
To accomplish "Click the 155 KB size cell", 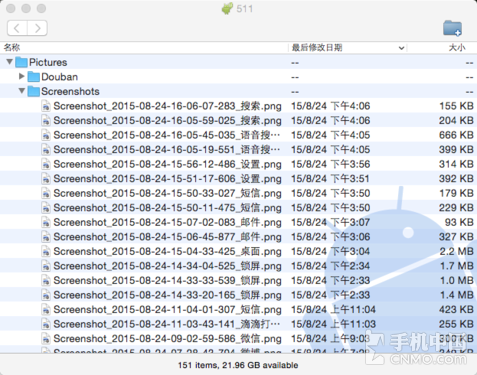I will [x=456, y=106].
